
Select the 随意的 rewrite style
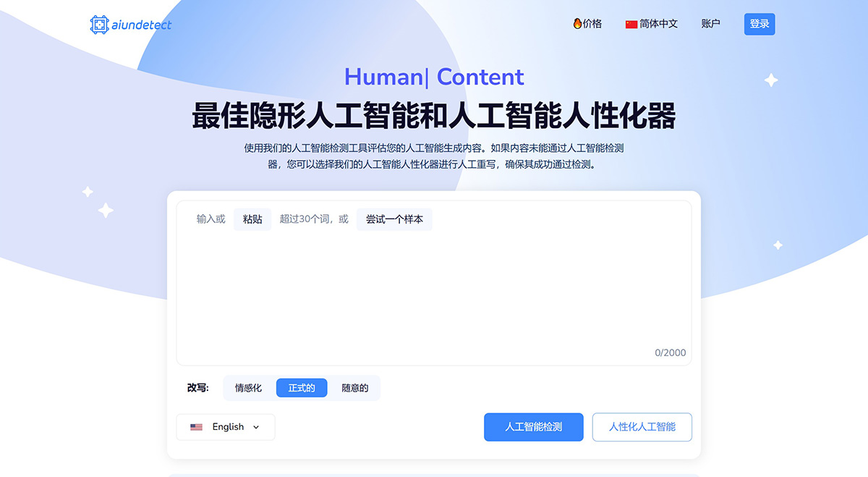(x=355, y=388)
